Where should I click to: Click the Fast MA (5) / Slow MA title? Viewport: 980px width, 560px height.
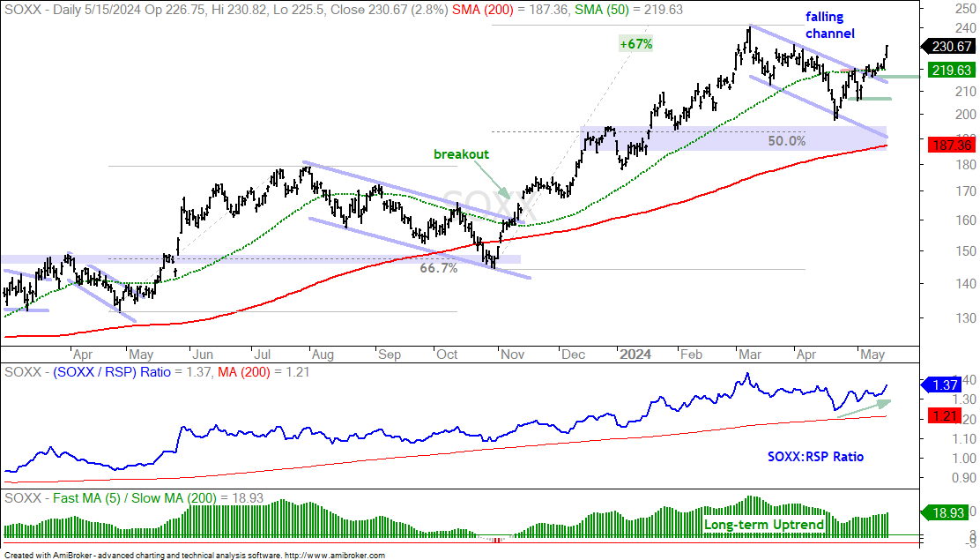[135, 498]
